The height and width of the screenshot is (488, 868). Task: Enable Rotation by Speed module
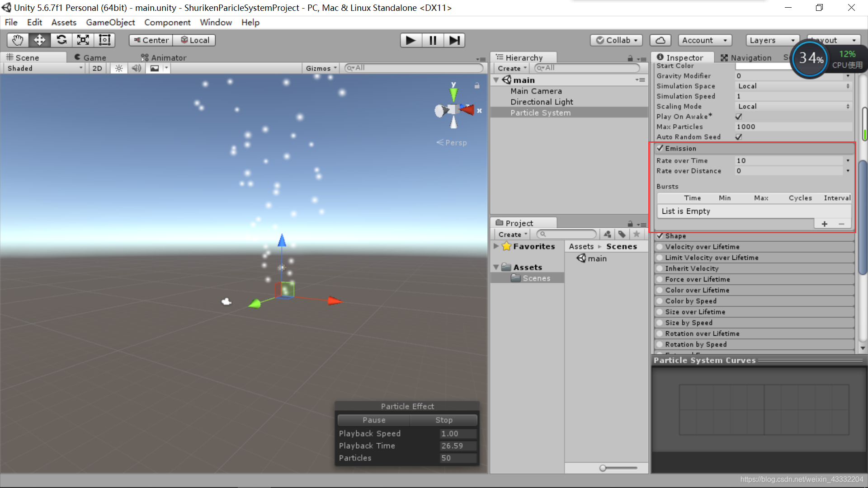[x=660, y=344]
